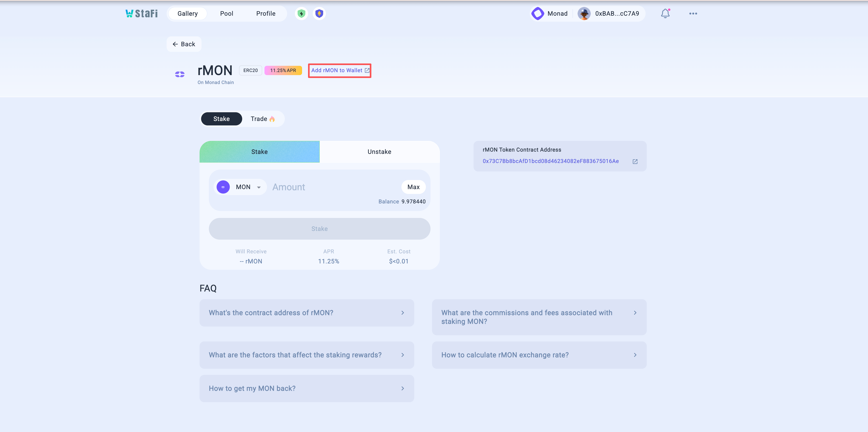Image resolution: width=868 pixels, height=432 pixels.
Task: Open contract address external link icon
Action: (x=635, y=162)
